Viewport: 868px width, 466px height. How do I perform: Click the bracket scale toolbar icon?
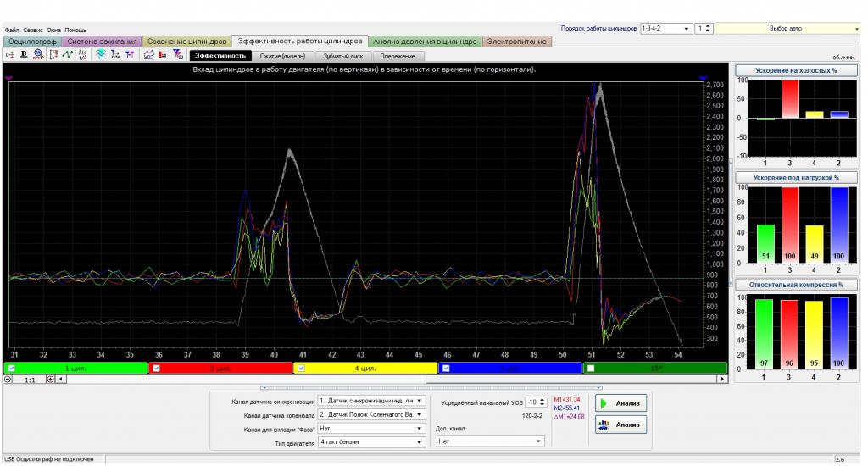pos(53,55)
